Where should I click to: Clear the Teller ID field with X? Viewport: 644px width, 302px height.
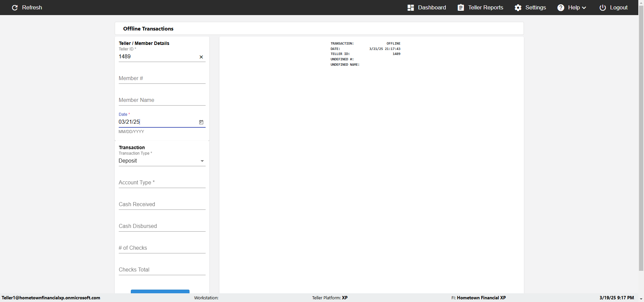click(x=201, y=57)
